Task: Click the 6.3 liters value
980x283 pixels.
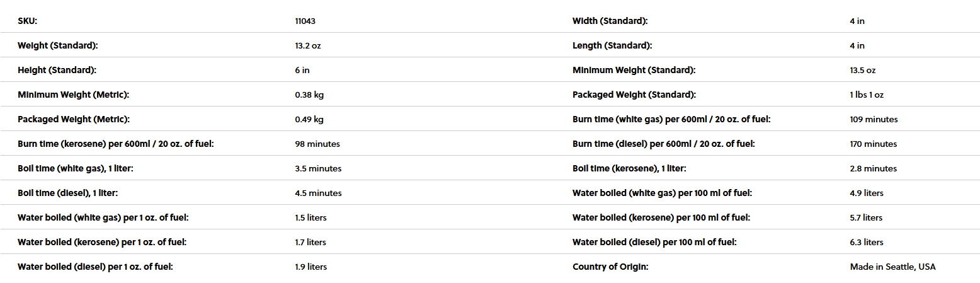Action: [866, 242]
